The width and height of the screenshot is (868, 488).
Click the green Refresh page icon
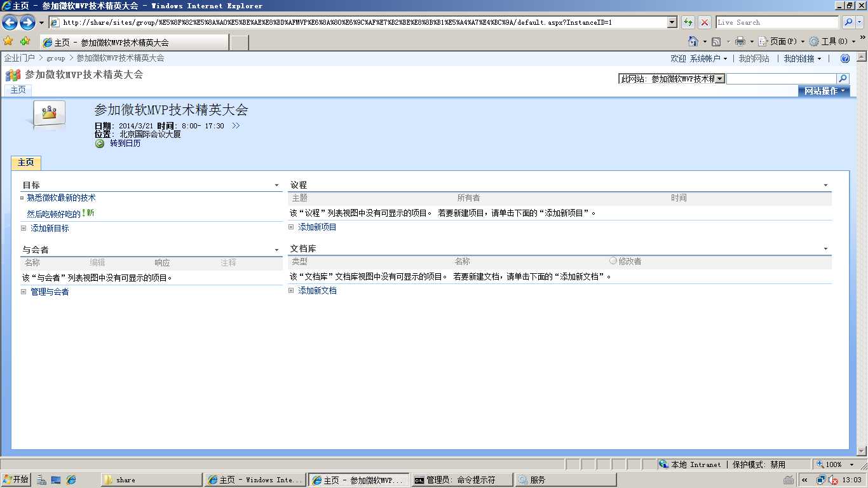(x=688, y=22)
